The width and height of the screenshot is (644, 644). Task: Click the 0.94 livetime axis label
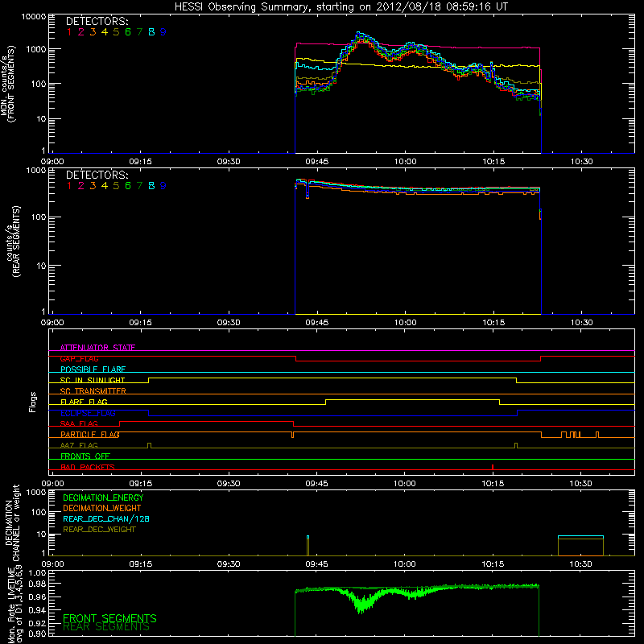[37, 609]
